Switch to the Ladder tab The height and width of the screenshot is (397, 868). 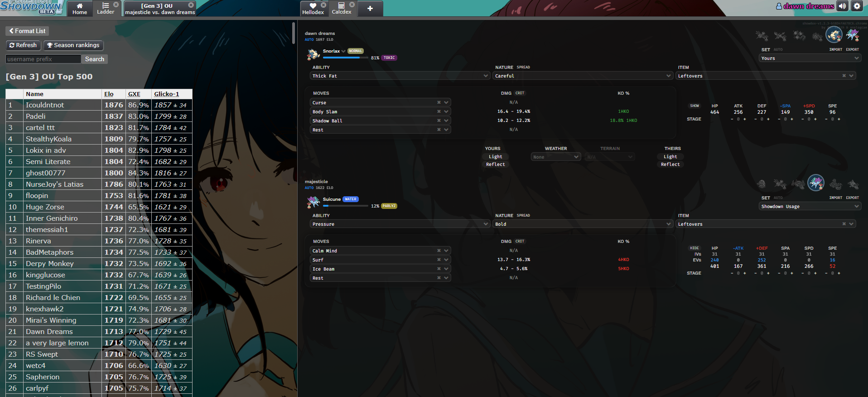[x=106, y=9]
